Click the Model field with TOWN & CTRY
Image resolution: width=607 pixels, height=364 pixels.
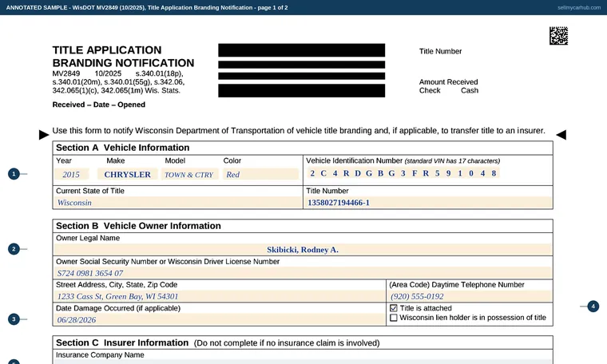(190, 175)
